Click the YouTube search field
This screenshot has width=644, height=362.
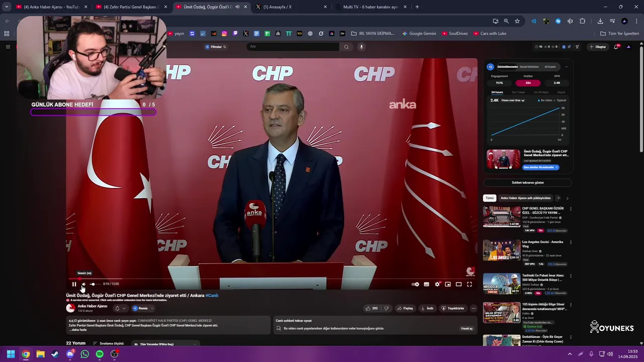[293, 47]
